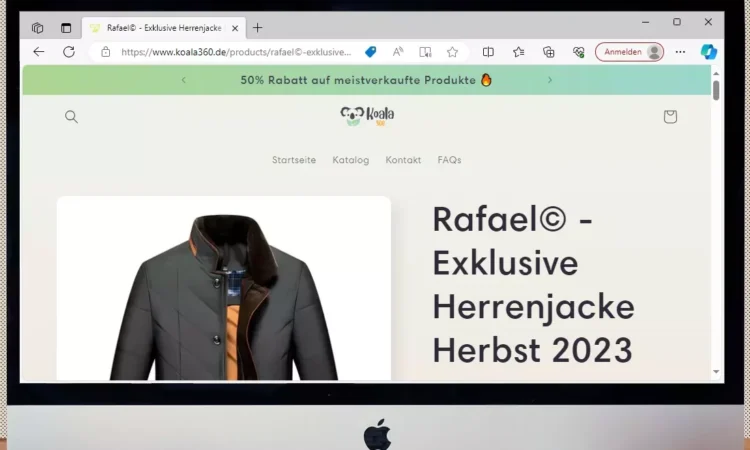Show next announcement banner message
Viewport: 750px width, 450px height.
(550, 80)
